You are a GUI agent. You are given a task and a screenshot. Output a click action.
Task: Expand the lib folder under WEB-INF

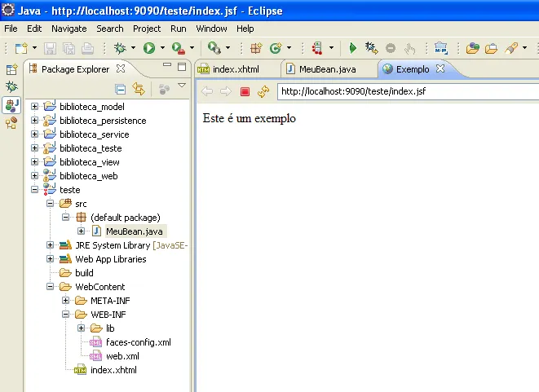[81, 328]
